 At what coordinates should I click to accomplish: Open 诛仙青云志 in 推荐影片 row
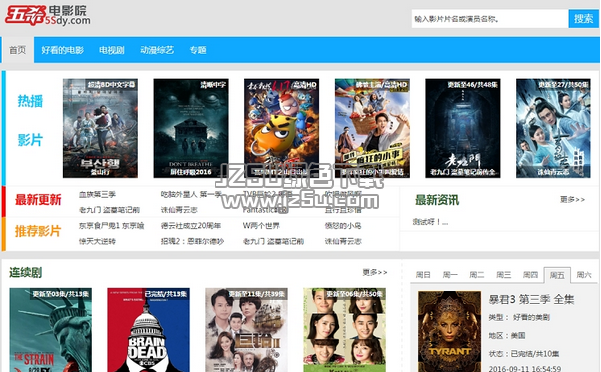tap(343, 241)
